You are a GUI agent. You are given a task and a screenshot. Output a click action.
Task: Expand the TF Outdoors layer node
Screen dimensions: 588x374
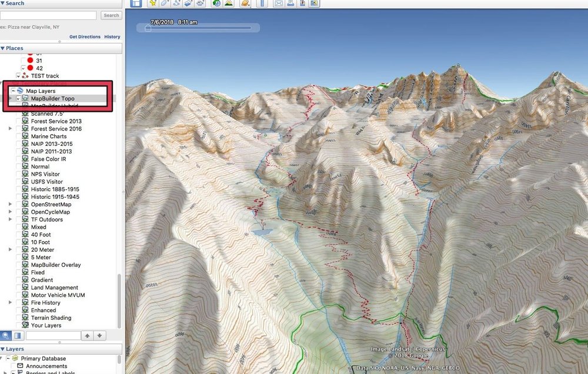(x=10, y=219)
